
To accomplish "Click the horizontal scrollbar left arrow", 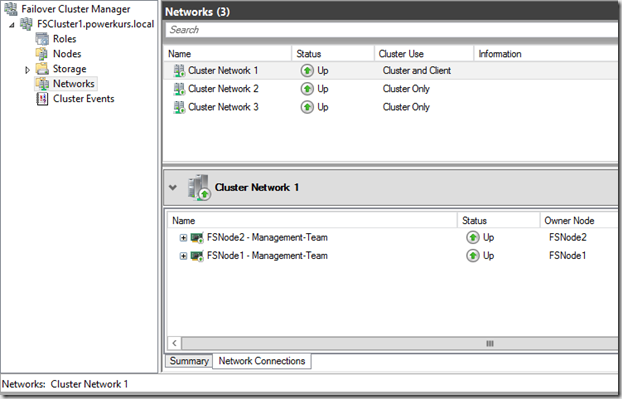I will tap(174, 343).
